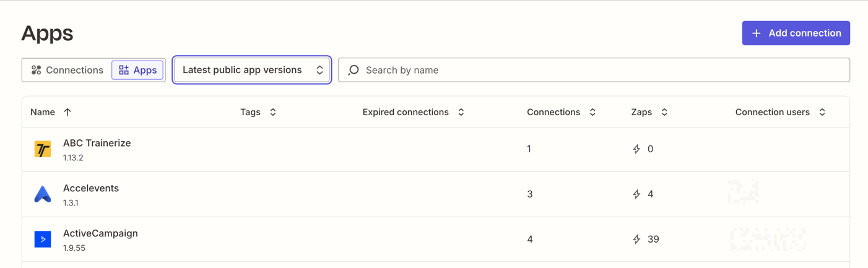Click the lightning icon in ActiveCampaign row
The image size is (868, 268).
click(x=636, y=239)
